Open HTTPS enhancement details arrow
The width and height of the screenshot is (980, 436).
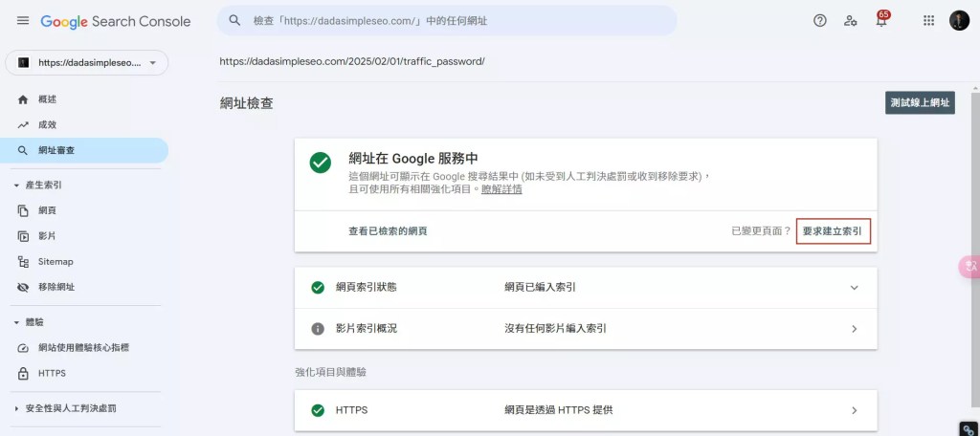coord(855,410)
